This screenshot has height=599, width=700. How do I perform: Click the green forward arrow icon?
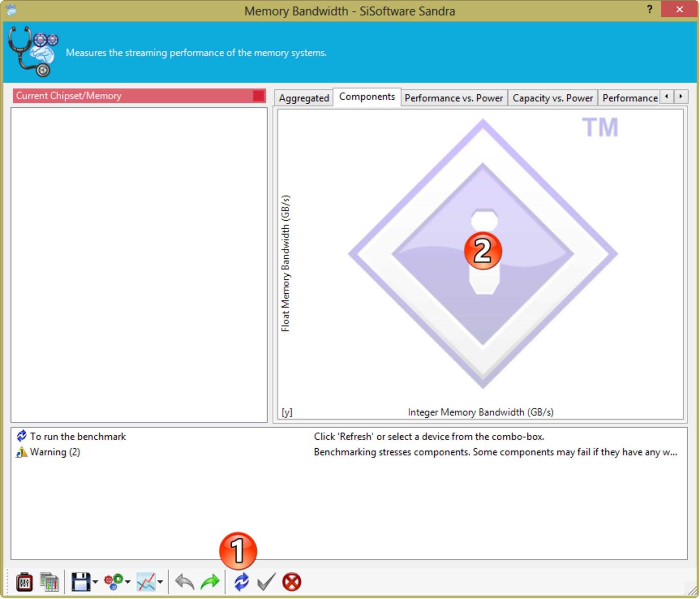210,581
